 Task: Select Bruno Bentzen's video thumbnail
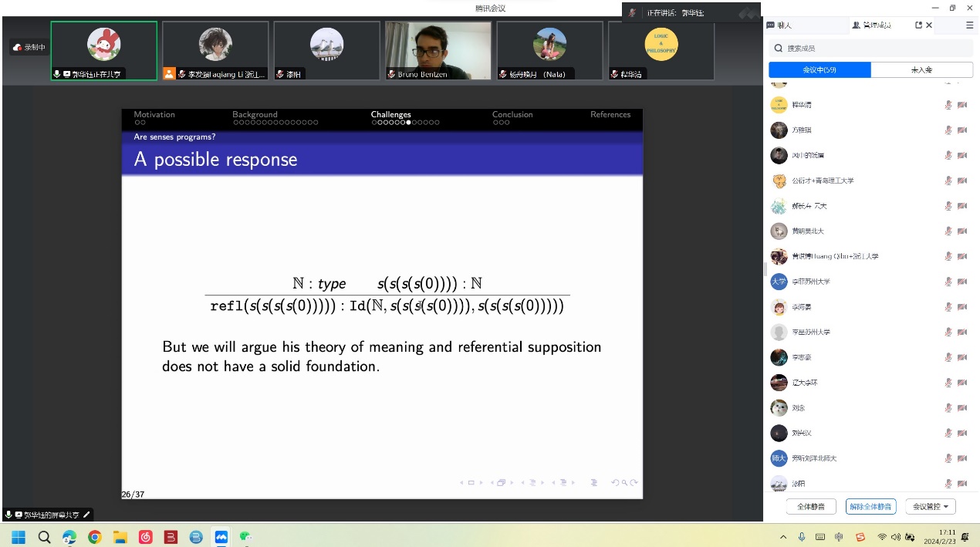(438, 50)
